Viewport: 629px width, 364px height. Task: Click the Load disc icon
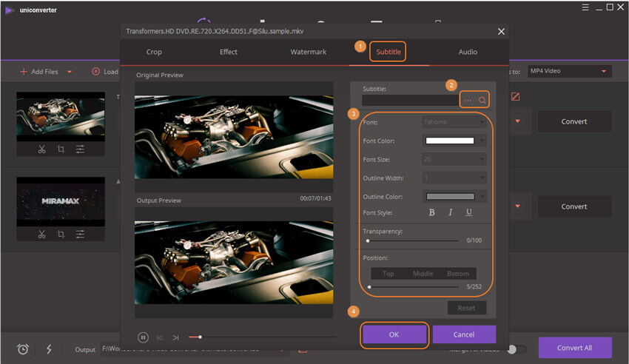[x=95, y=71]
